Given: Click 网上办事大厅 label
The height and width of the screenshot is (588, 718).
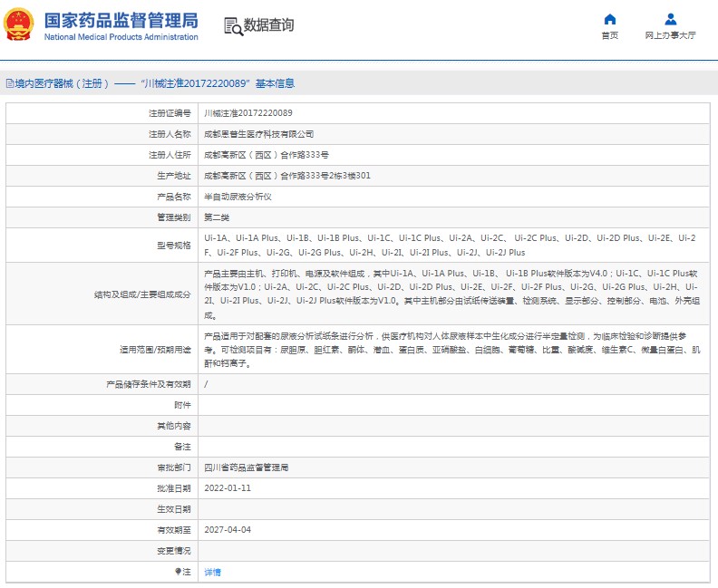Looking at the screenshot, I should tap(670, 35).
